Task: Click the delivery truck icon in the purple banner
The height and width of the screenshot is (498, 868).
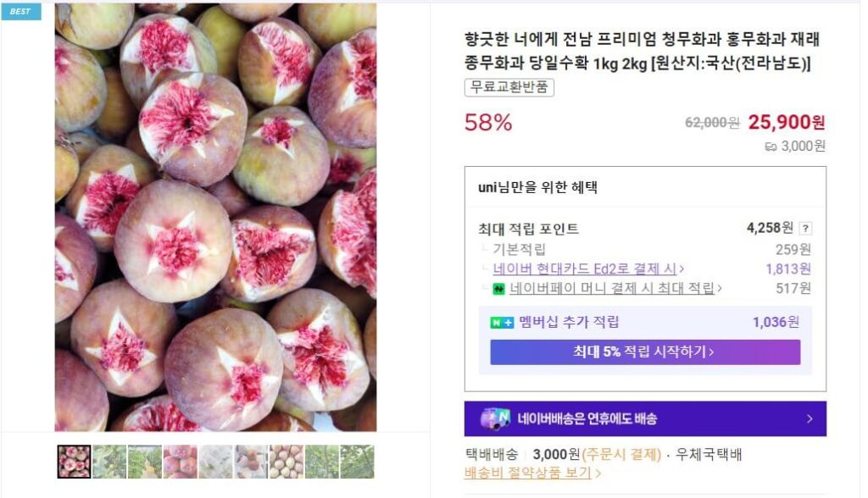Action: pyautogui.click(x=495, y=418)
